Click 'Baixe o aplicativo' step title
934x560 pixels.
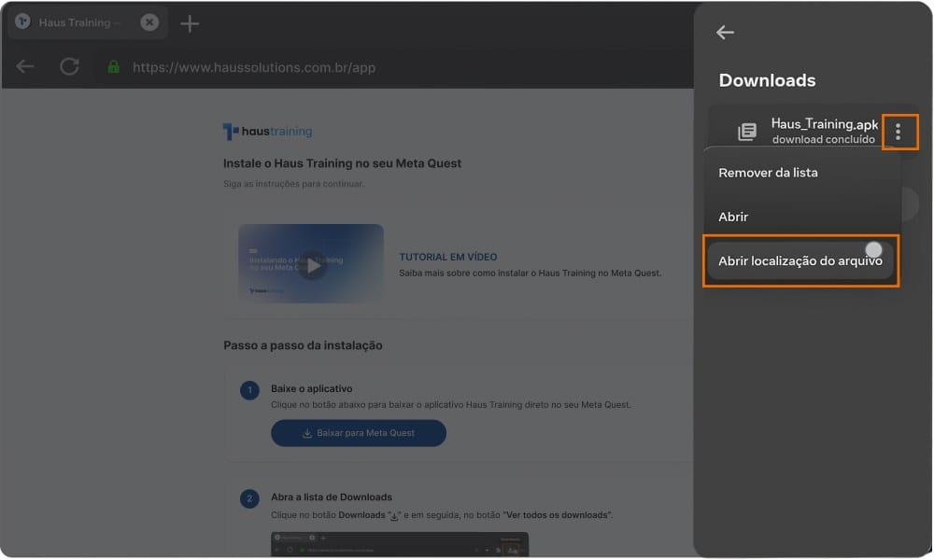(x=312, y=388)
